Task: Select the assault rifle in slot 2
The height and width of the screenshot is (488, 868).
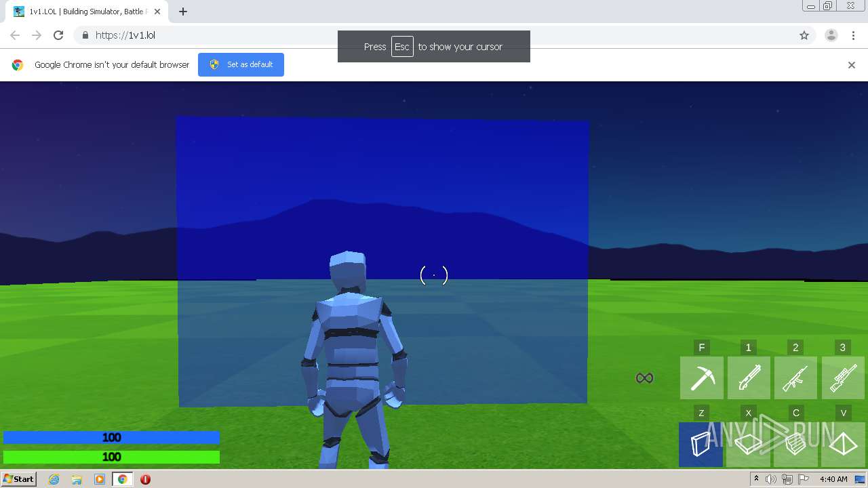Action: click(795, 378)
